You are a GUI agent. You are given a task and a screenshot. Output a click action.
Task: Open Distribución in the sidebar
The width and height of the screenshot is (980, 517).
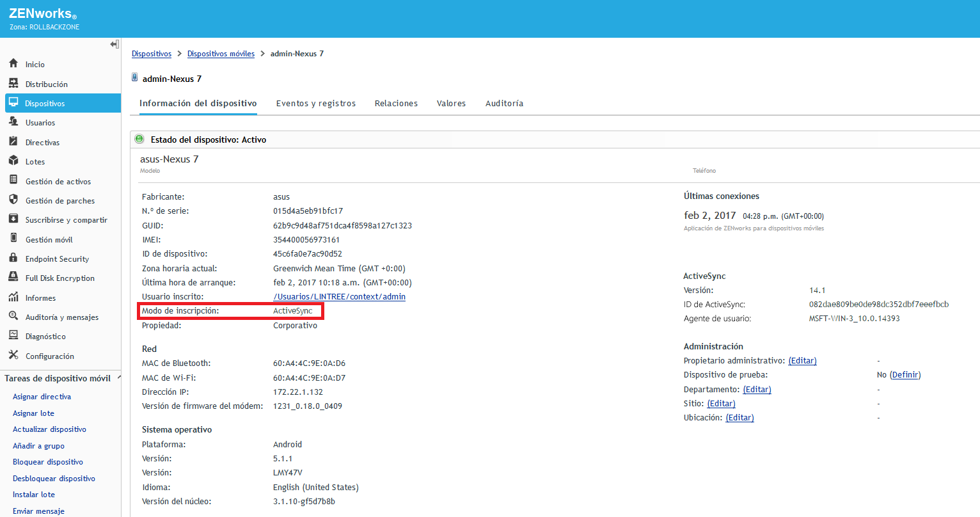pos(47,84)
